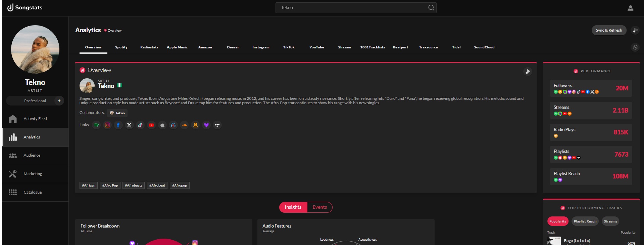Image resolution: width=644 pixels, height=245 pixels.
Task: Open the purple heart Deezer link icon
Action: (x=206, y=125)
